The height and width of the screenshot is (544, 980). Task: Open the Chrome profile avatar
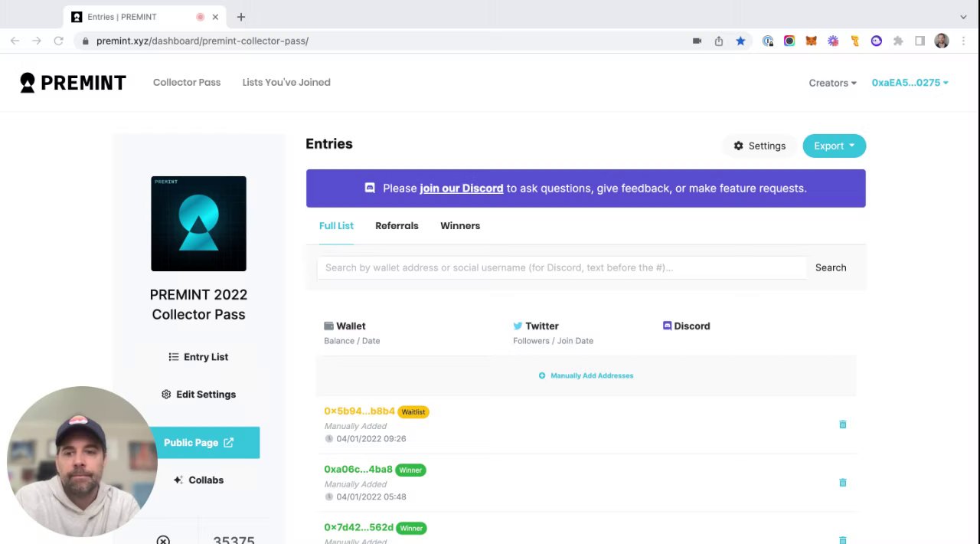tap(942, 41)
